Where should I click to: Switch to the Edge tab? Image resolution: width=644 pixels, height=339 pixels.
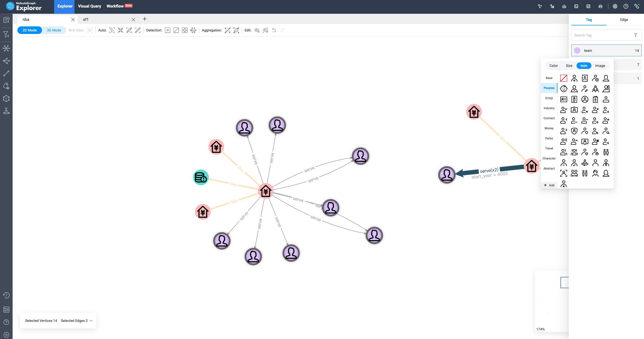(x=624, y=20)
